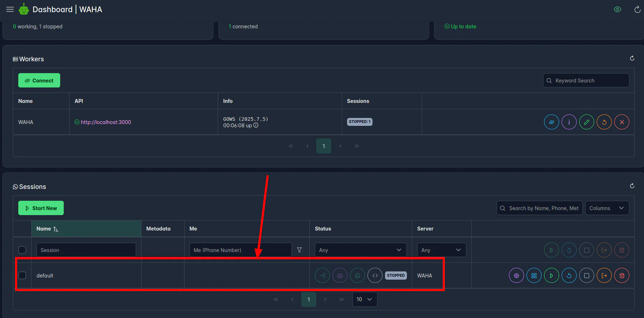Open the http://localhost:3000 link

coord(106,122)
